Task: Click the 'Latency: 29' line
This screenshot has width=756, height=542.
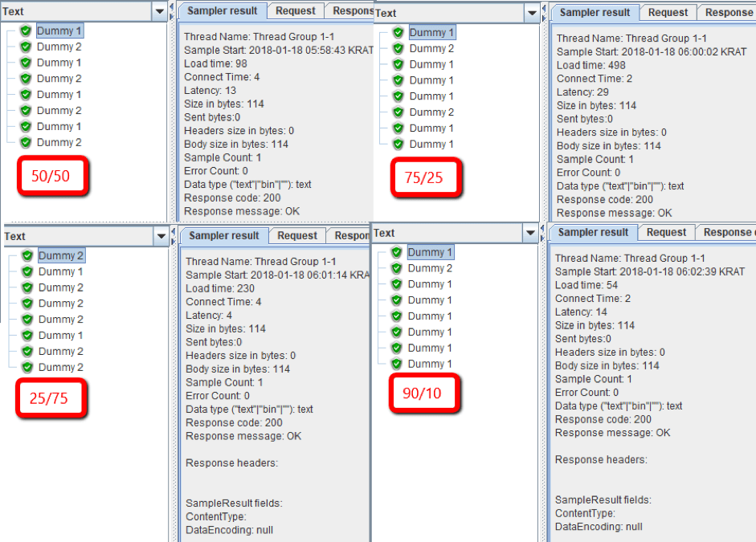Action: (x=582, y=92)
